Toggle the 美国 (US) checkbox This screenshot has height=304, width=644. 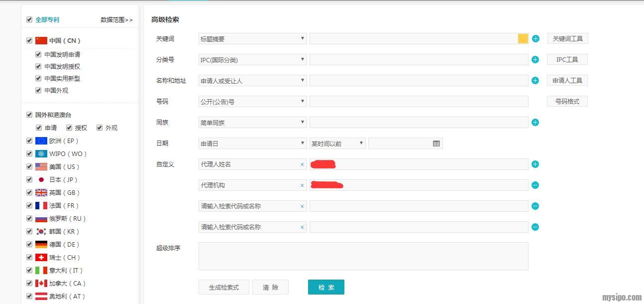pyautogui.click(x=29, y=166)
